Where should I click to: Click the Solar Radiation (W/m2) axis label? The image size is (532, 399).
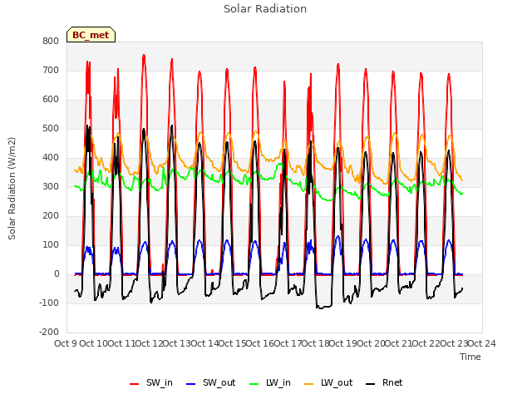coord(12,189)
